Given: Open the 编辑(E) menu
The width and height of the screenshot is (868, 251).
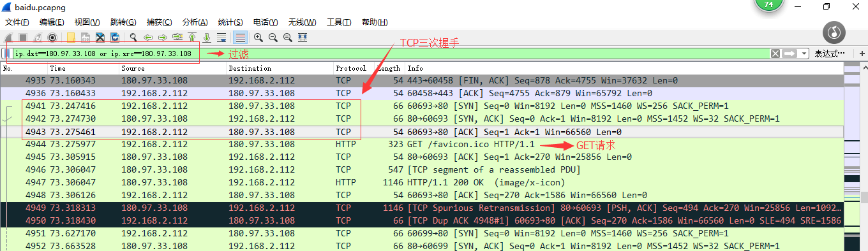Looking at the screenshot, I should click(52, 22).
